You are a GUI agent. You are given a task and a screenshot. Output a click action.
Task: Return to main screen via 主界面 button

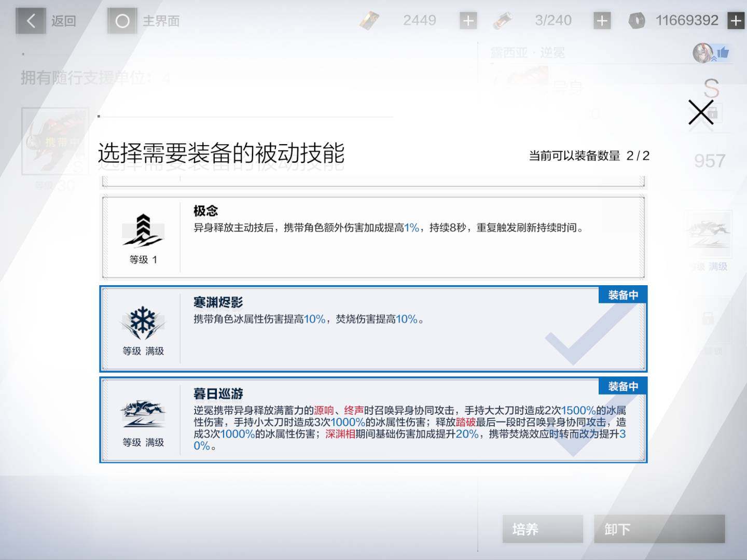pyautogui.click(x=122, y=21)
